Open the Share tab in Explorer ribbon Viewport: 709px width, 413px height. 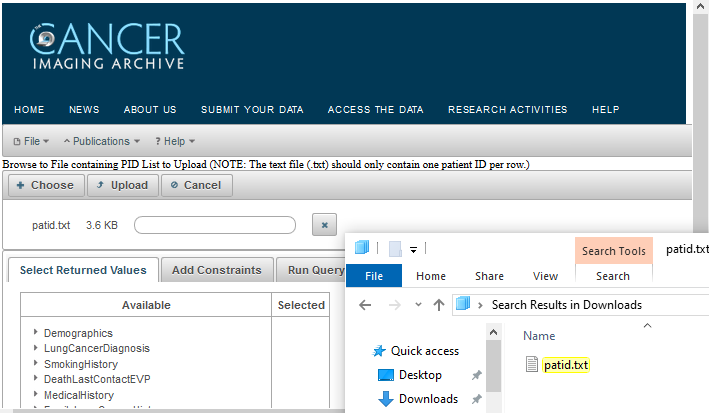(489, 276)
